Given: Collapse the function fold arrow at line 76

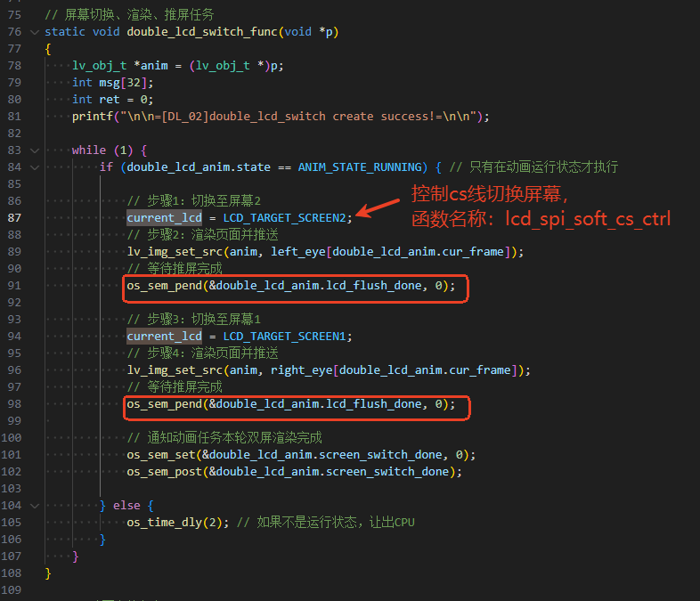Looking at the screenshot, I should [x=35, y=32].
